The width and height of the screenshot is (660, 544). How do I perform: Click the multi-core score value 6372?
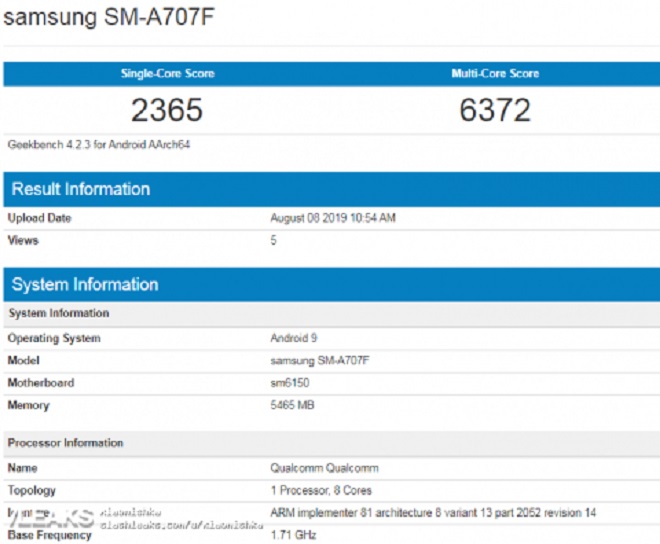coord(495,110)
